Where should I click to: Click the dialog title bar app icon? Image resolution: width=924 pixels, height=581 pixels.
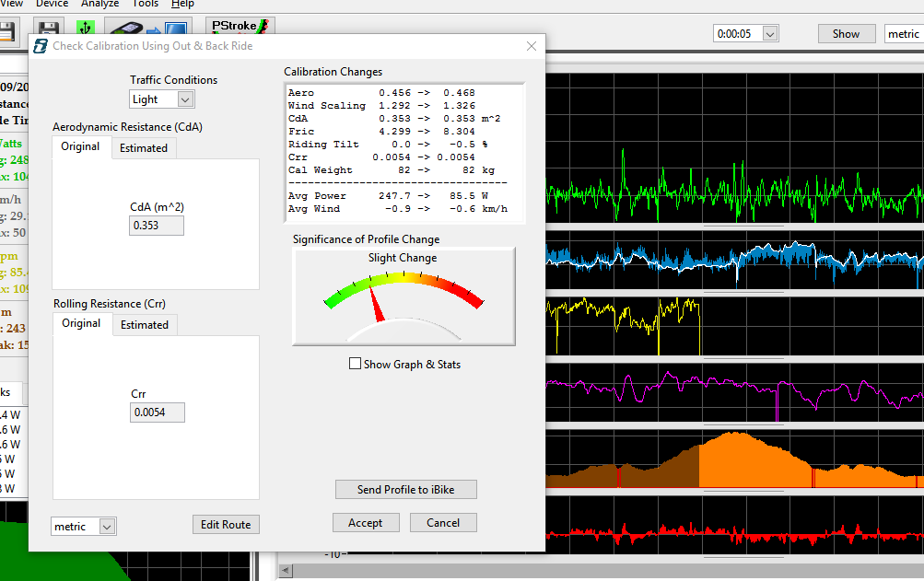pyautogui.click(x=41, y=46)
